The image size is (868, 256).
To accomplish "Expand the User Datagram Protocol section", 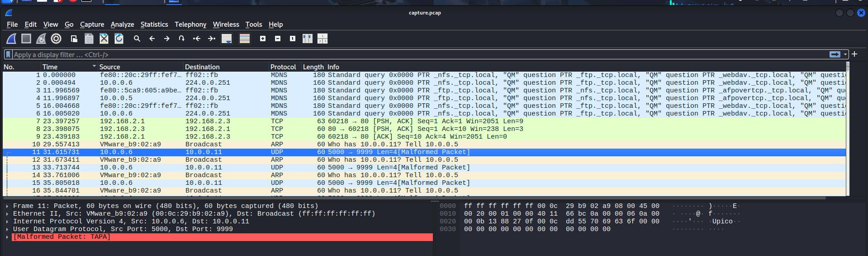I will [7, 229].
